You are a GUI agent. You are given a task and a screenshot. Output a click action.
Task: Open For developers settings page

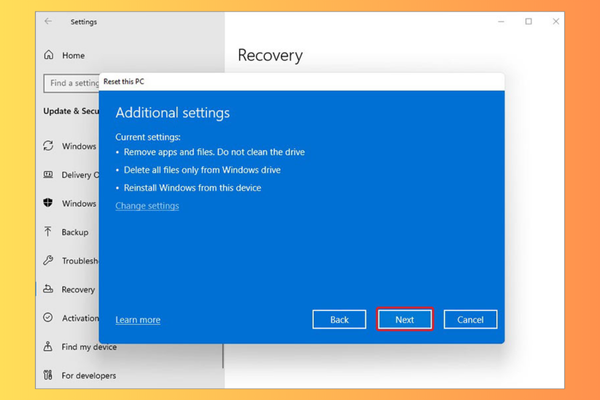click(89, 376)
